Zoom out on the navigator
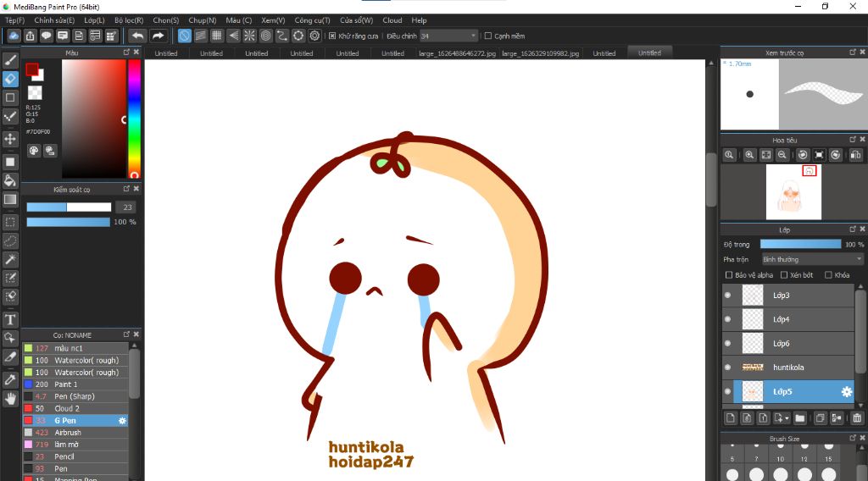This screenshot has height=481, width=868. coord(782,155)
